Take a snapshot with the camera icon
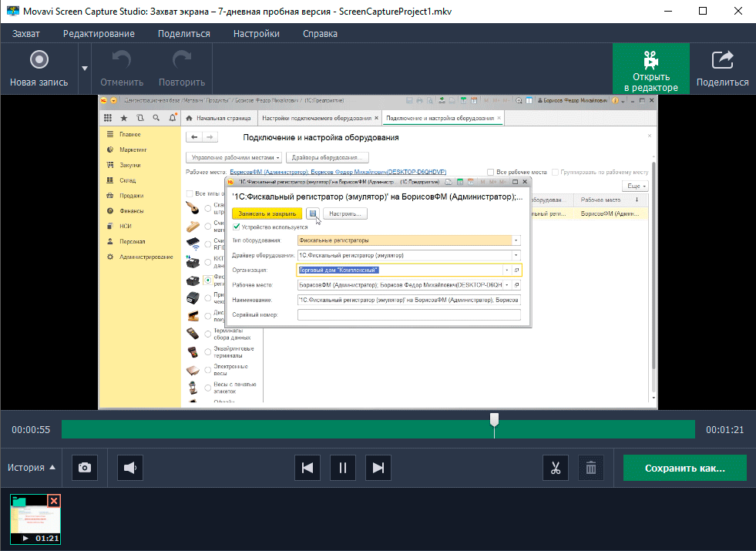This screenshot has width=756, height=551. (85, 467)
